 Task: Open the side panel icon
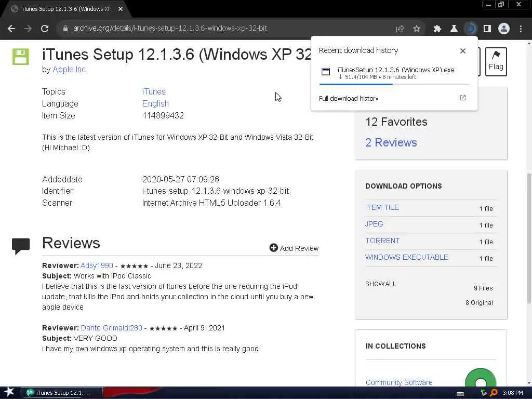(487, 29)
